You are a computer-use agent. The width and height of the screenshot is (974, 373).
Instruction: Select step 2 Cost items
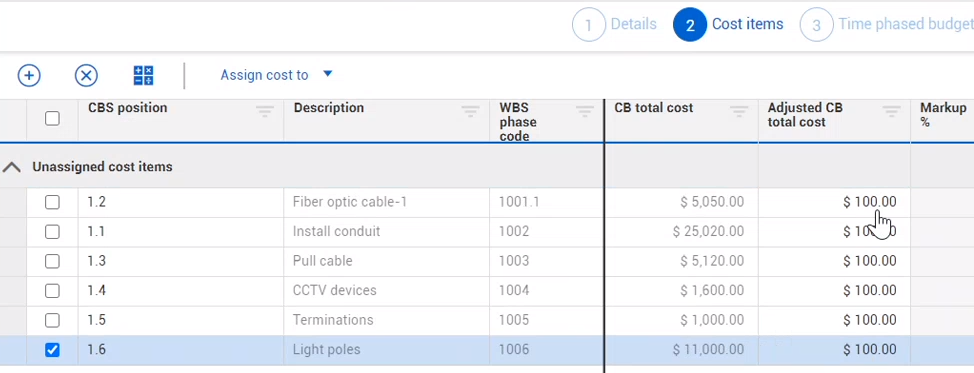pos(728,25)
